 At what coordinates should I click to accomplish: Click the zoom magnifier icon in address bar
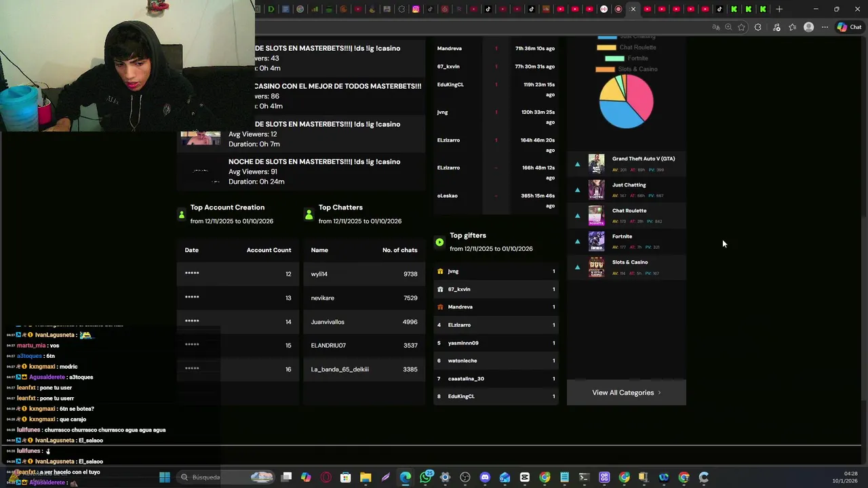[728, 27]
